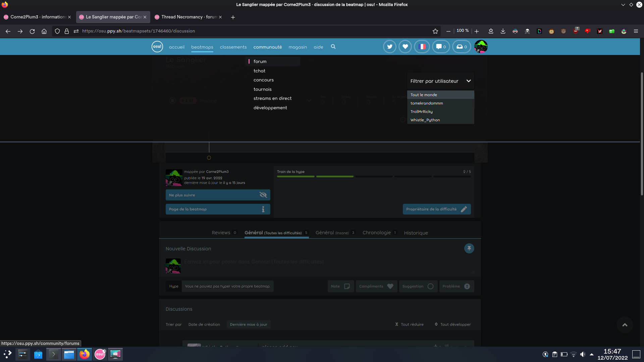Click the osu! icon in the taskbar
The image size is (644, 362).
click(x=100, y=354)
